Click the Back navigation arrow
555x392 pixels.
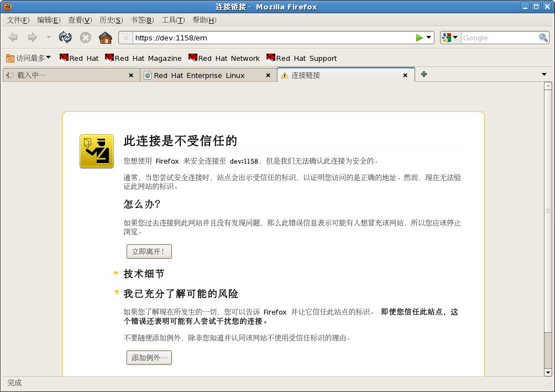[13, 38]
